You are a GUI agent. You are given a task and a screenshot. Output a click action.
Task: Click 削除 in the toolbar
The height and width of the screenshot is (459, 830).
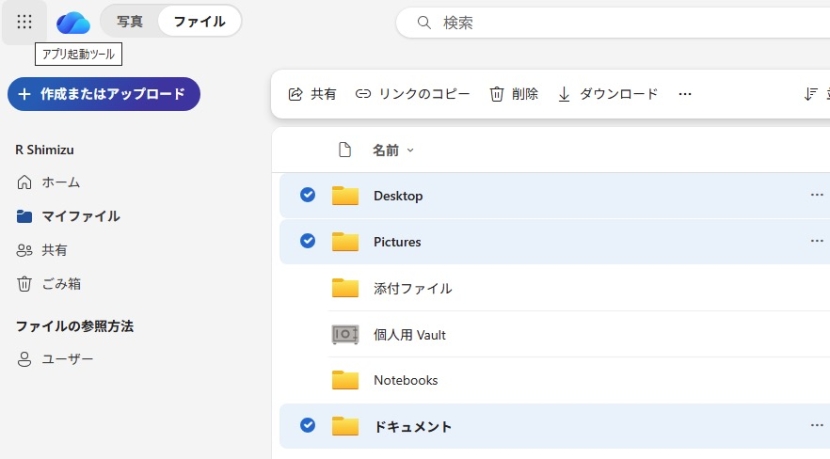tap(514, 94)
